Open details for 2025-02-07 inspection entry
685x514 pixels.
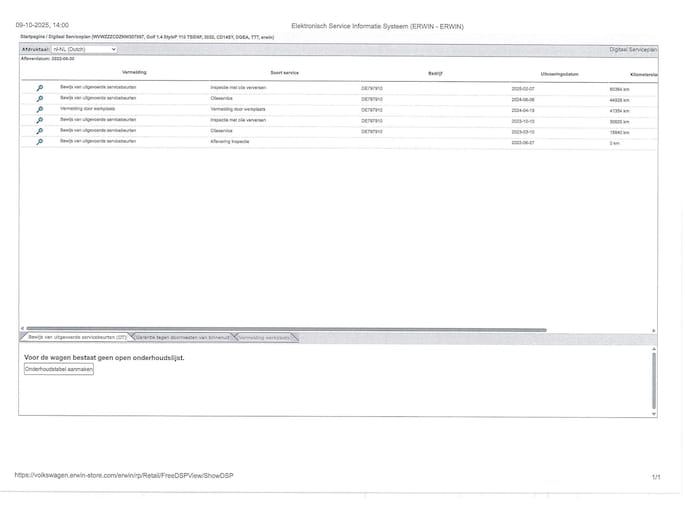coord(40,88)
